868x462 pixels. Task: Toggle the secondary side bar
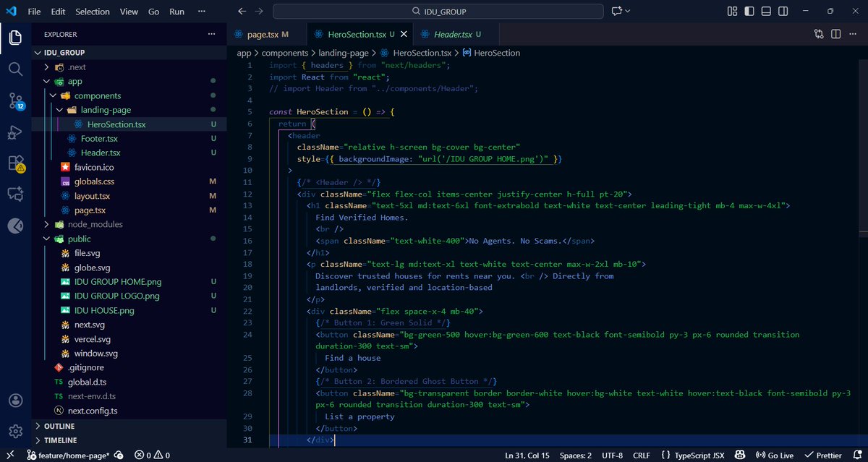click(783, 12)
